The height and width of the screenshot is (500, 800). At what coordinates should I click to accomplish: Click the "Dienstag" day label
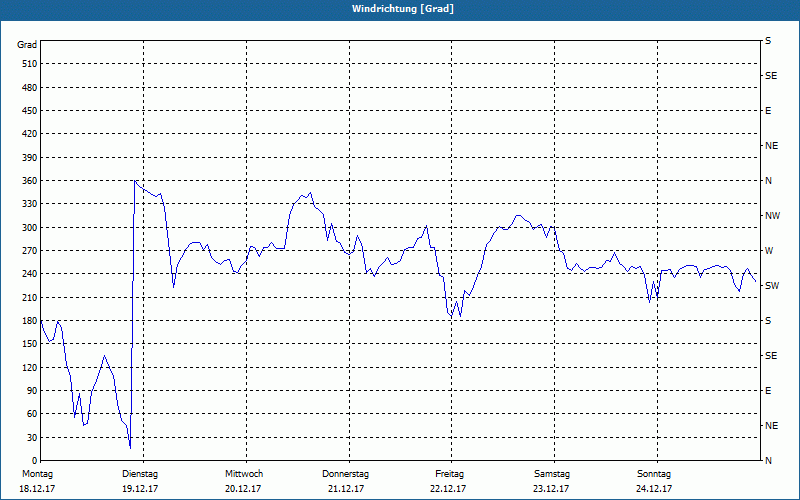[140, 474]
